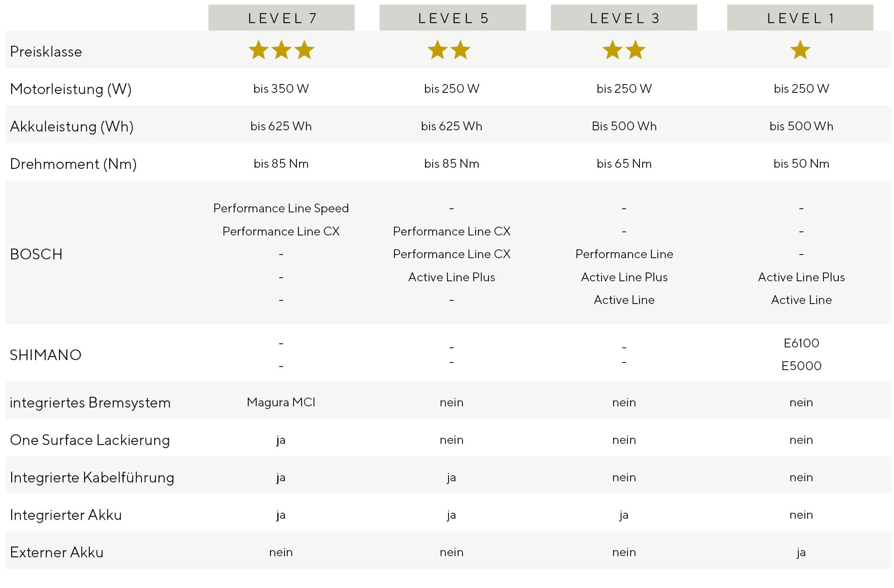Select the 'bis 350 W' motor power cell
The image size is (894, 588).
tap(281, 88)
